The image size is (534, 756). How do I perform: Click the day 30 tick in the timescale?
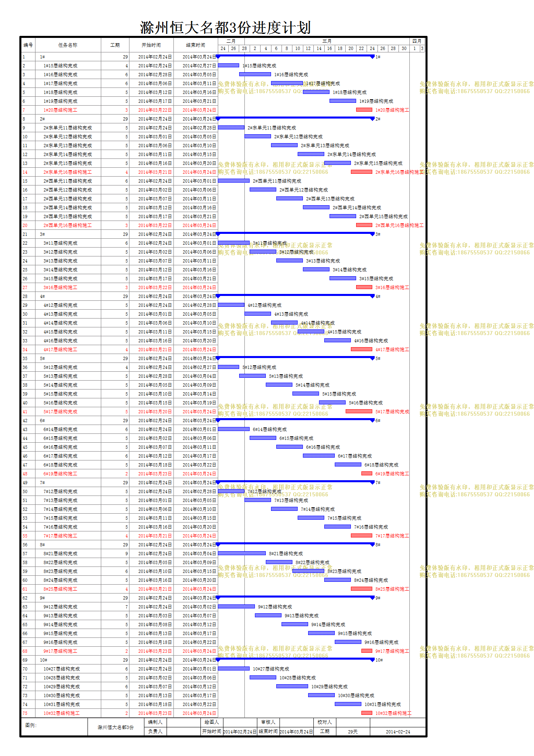pos(404,48)
